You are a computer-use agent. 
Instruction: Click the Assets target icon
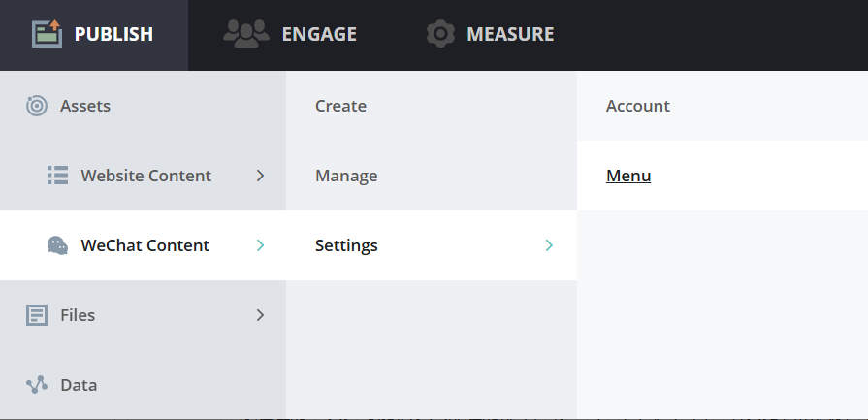(37, 106)
